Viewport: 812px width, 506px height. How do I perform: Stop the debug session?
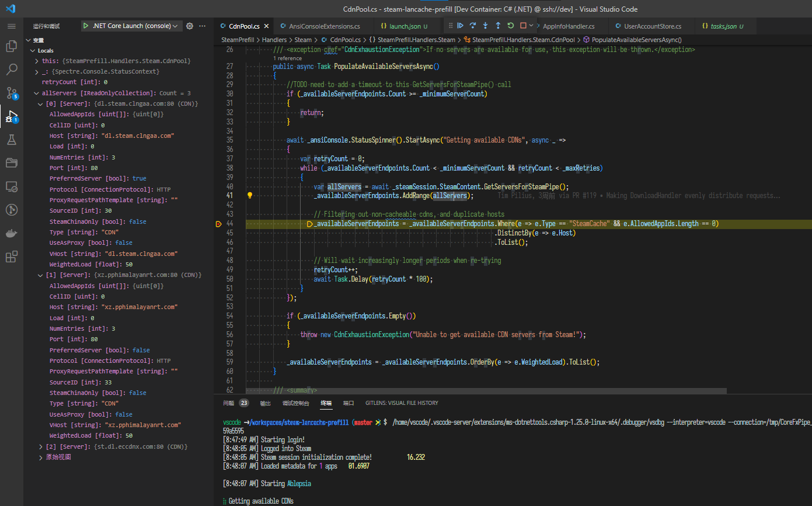coord(524,26)
